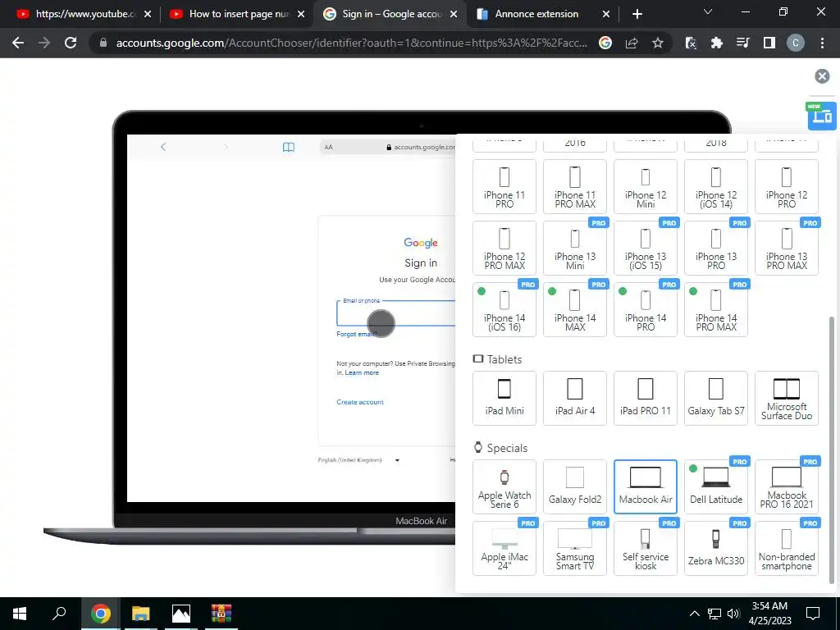Toggle the browser side panel

[769, 43]
